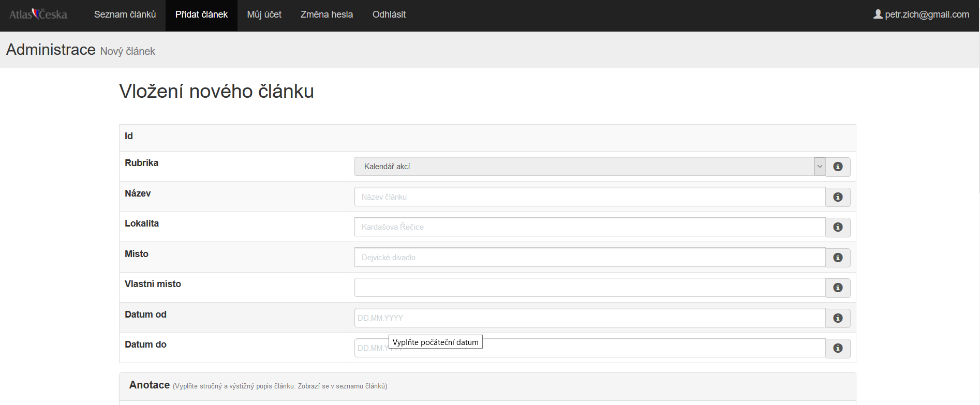Click Odhlásit to log out
980x405 pixels.
coord(389,14)
